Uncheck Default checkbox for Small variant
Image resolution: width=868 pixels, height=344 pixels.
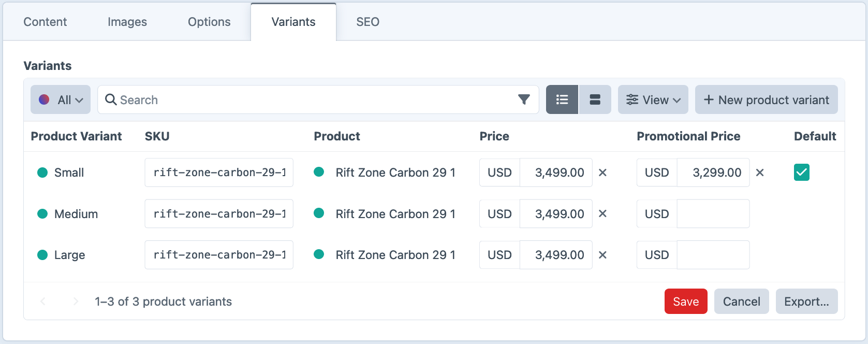point(801,173)
